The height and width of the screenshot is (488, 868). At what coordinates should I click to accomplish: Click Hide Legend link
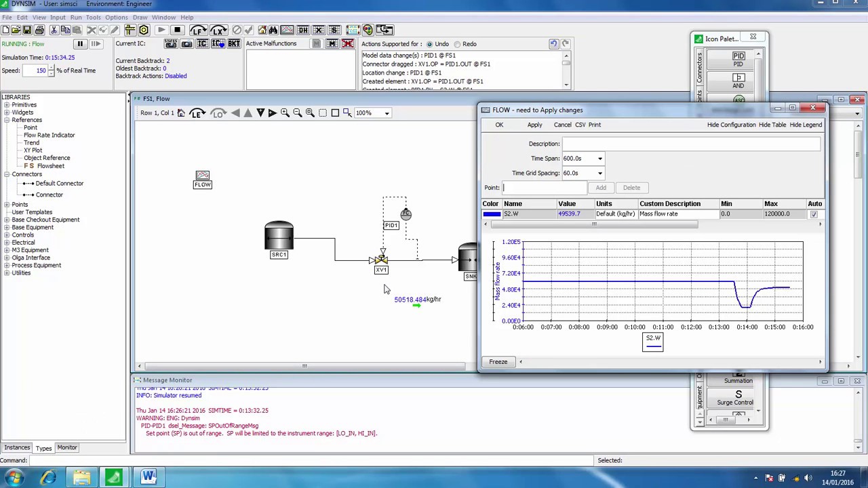[806, 125]
